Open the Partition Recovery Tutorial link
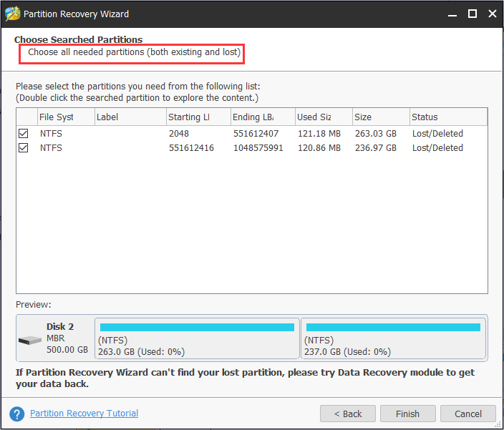This screenshot has height=430, width=504. pos(84,414)
